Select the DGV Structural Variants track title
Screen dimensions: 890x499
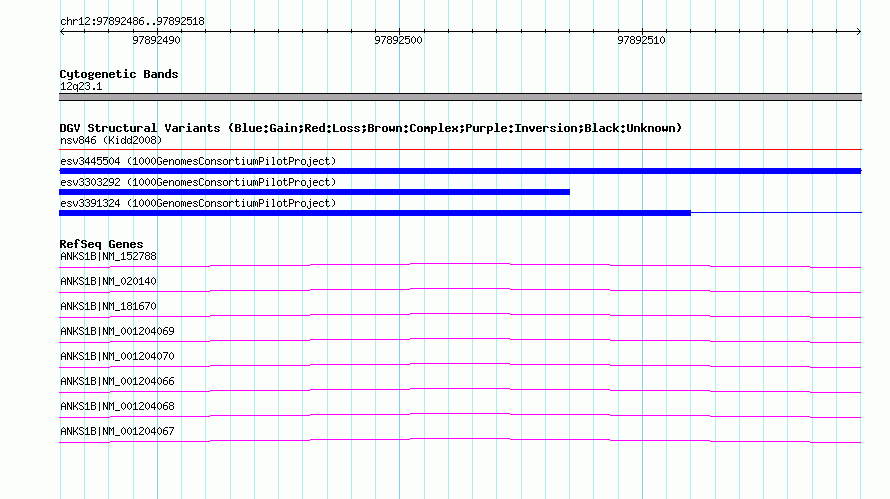[370, 128]
